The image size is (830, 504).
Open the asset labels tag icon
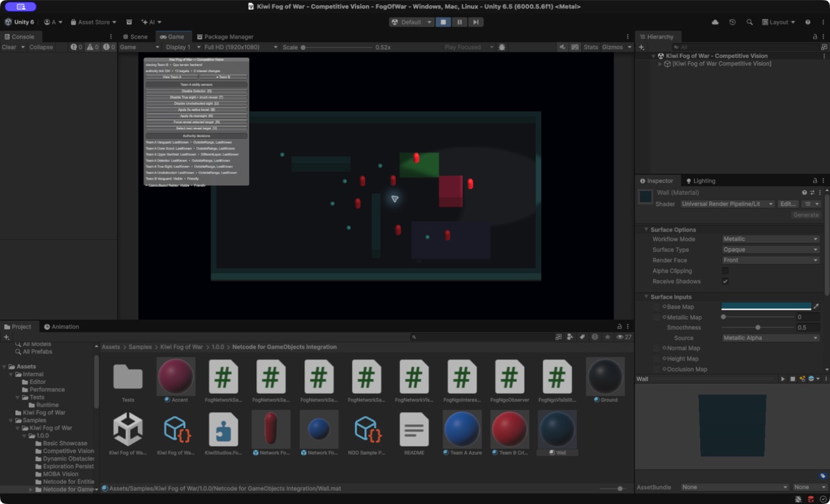click(823, 476)
